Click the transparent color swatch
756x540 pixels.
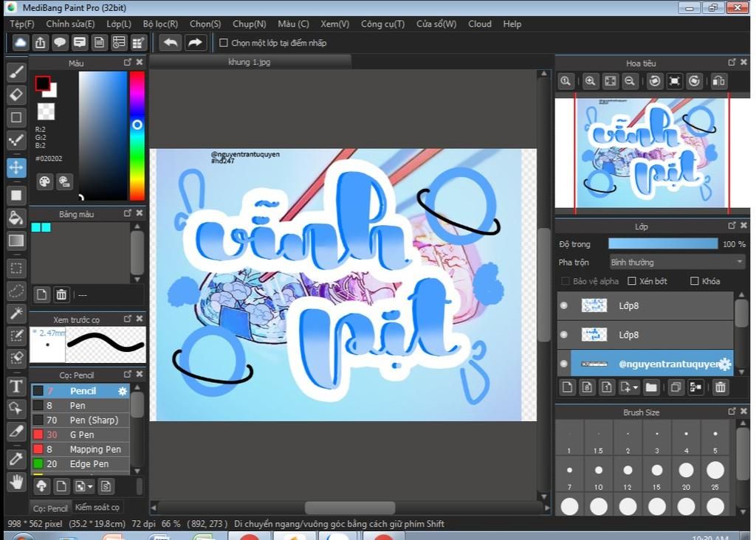coord(47,111)
